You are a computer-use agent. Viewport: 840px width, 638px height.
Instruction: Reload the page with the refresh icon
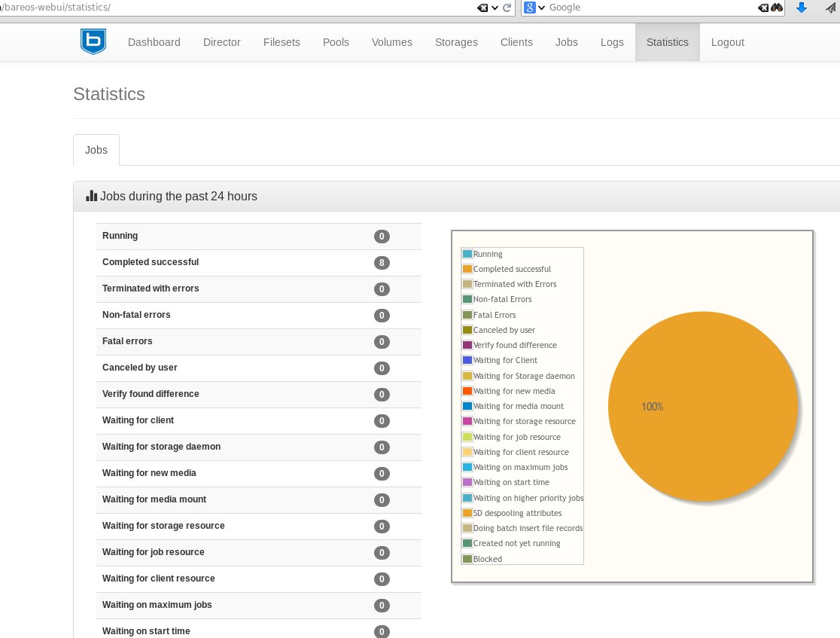[507, 8]
